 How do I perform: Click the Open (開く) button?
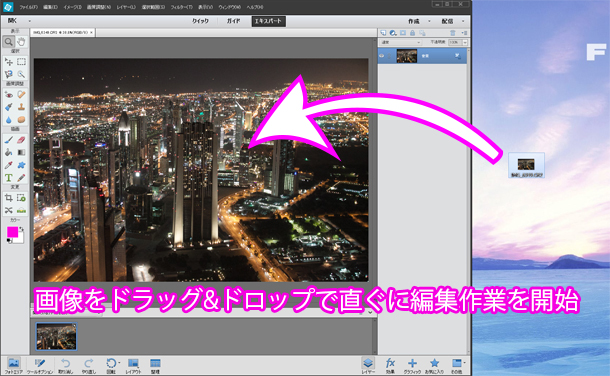[13, 21]
